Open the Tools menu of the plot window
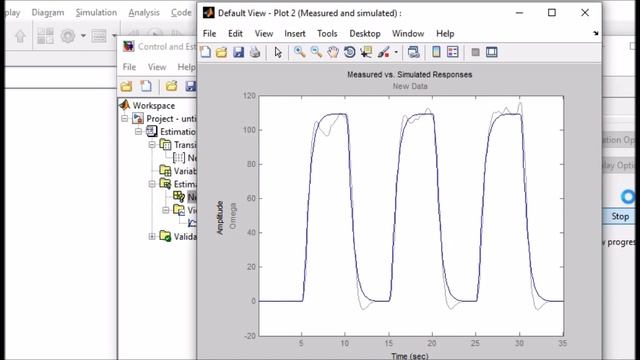The height and width of the screenshot is (360, 640). 327,33
